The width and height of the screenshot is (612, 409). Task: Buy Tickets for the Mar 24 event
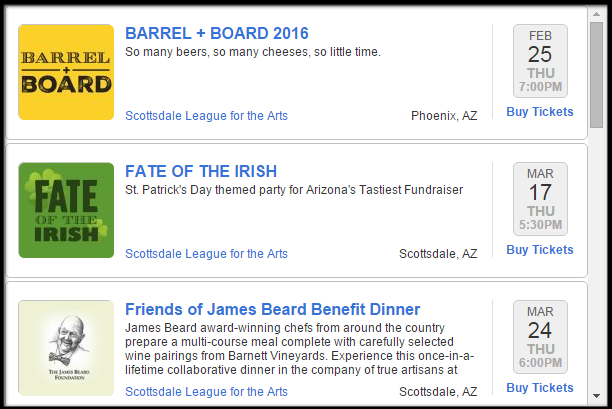[x=540, y=388]
